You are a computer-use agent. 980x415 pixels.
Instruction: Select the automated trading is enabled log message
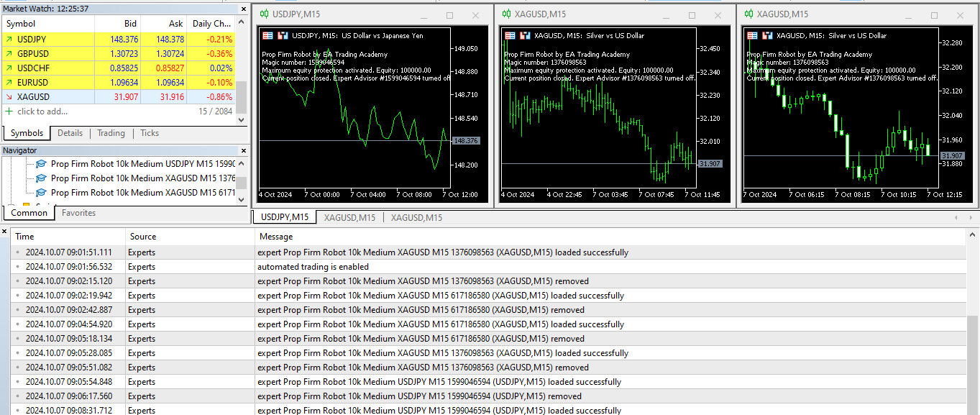pyautogui.click(x=313, y=267)
